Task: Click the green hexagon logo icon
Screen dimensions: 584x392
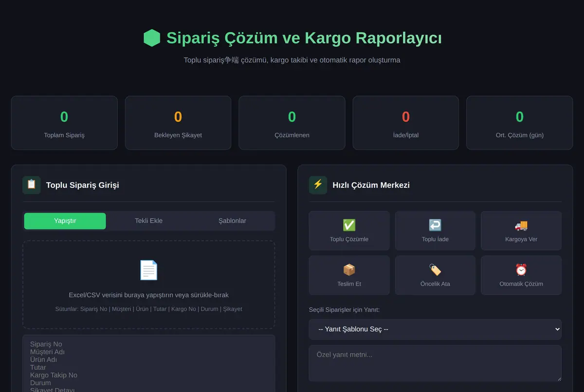Action: point(152,38)
